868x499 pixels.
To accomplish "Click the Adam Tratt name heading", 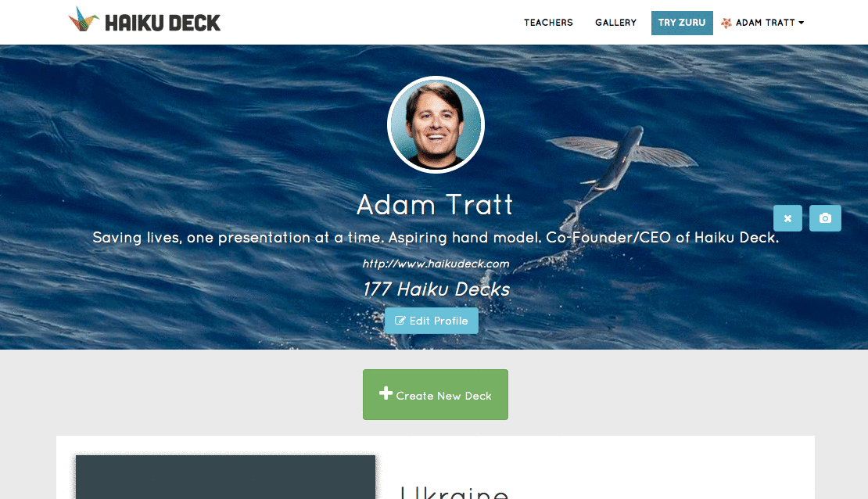I will coord(435,204).
